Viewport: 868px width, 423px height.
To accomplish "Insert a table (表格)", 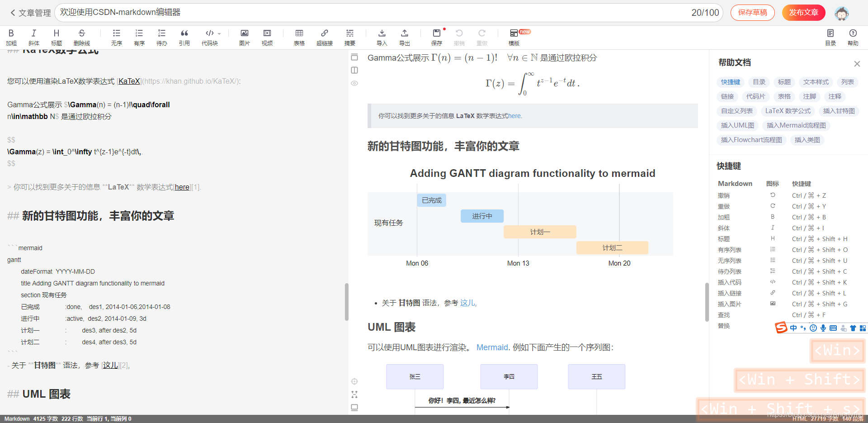I will pos(299,37).
